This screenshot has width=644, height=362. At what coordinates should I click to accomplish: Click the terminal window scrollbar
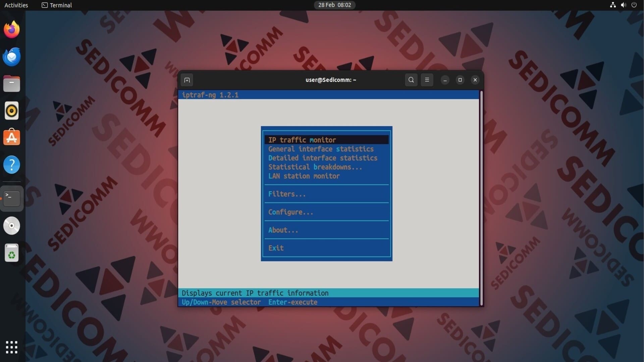click(x=481, y=198)
